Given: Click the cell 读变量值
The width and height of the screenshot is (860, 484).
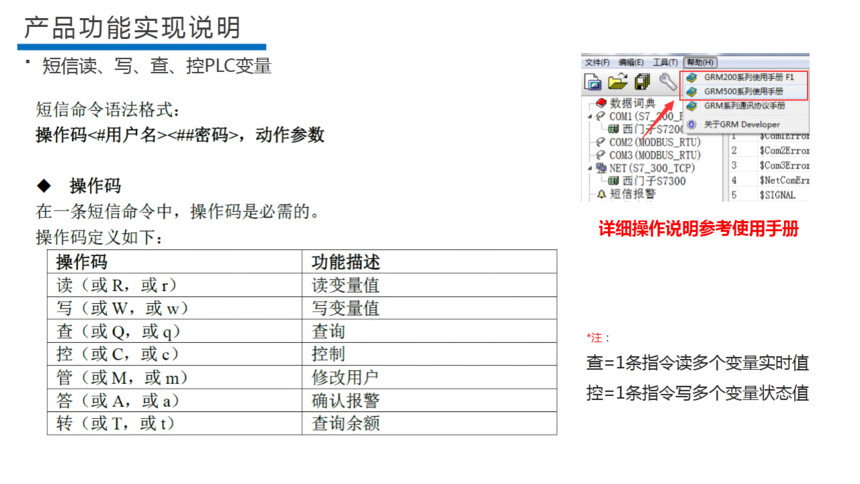Looking at the screenshot, I should [x=429, y=285].
